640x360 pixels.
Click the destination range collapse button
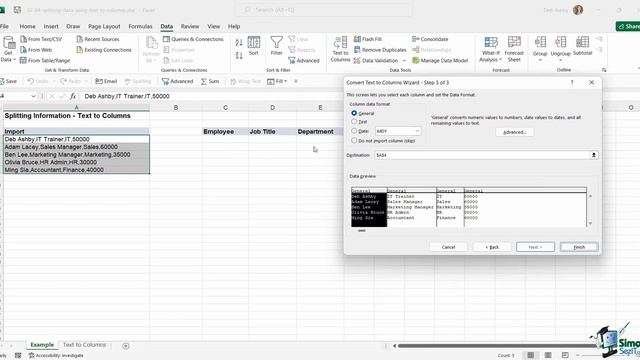(594, 155)
